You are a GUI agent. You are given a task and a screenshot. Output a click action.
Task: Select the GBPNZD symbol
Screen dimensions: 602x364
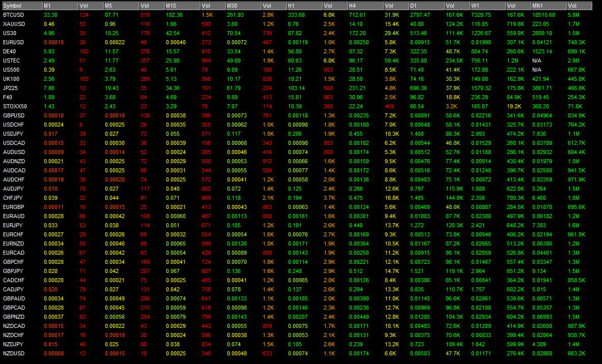point(13,317)
